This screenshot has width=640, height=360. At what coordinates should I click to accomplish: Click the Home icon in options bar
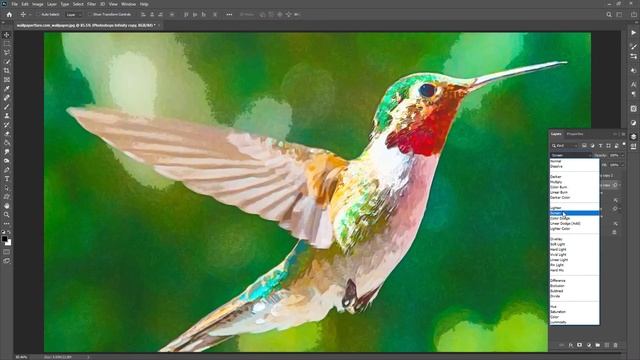[x=9, y=15]
